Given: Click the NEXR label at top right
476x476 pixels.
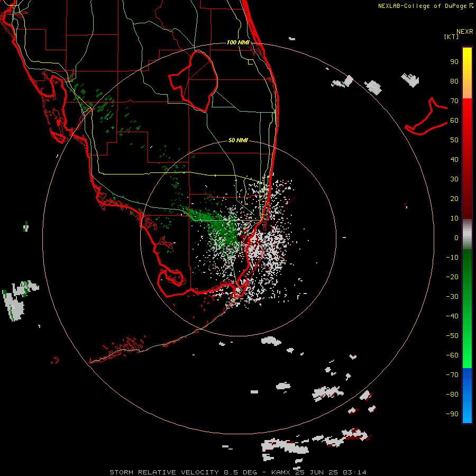Looking at the screenshot, I should (465, 32).
